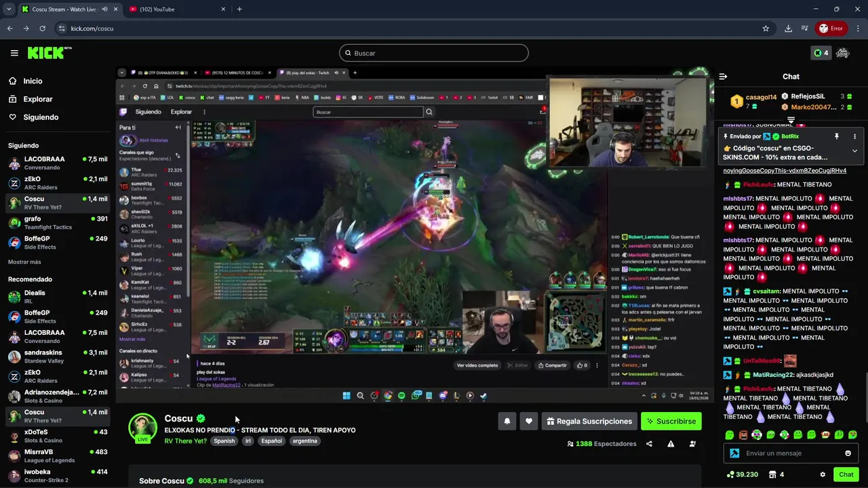Mute the Coscu Stream tab audio icon

tap(104, 9)
